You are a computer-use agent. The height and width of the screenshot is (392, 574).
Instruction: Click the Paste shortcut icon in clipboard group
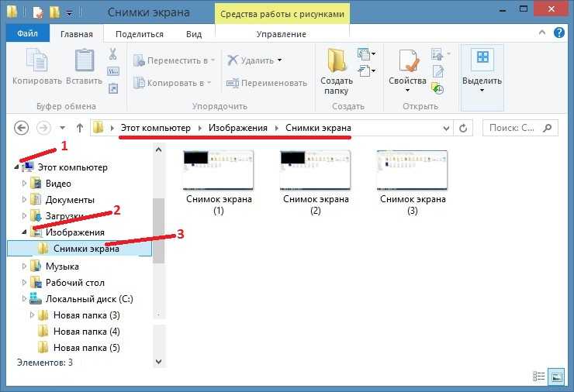[113, 88]
